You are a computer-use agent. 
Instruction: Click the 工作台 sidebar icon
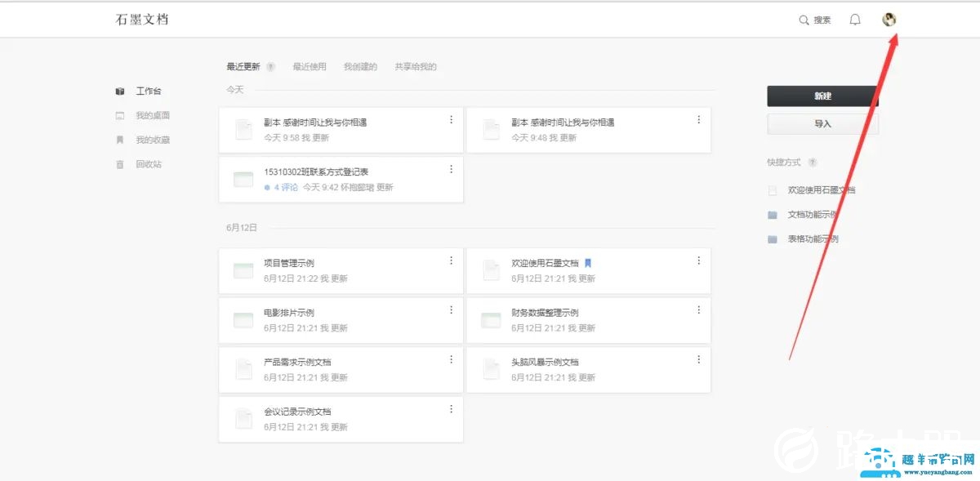(120, 91)
